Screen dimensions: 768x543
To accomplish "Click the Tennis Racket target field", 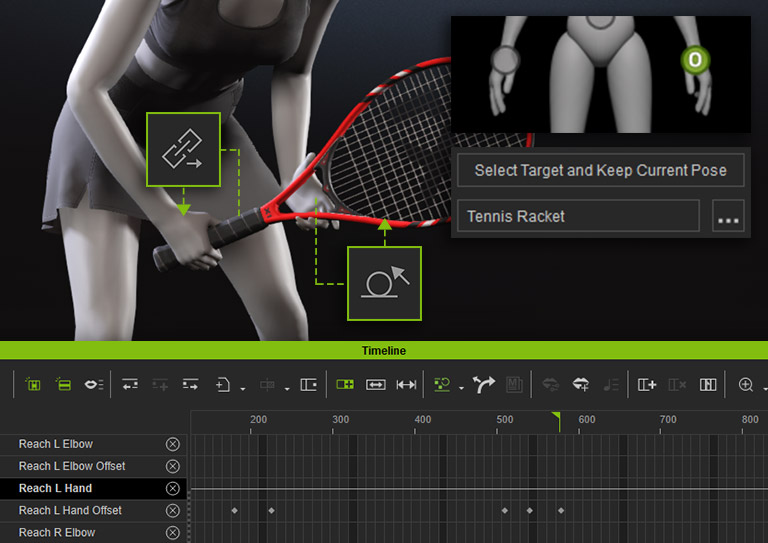I will pos(578,216).
